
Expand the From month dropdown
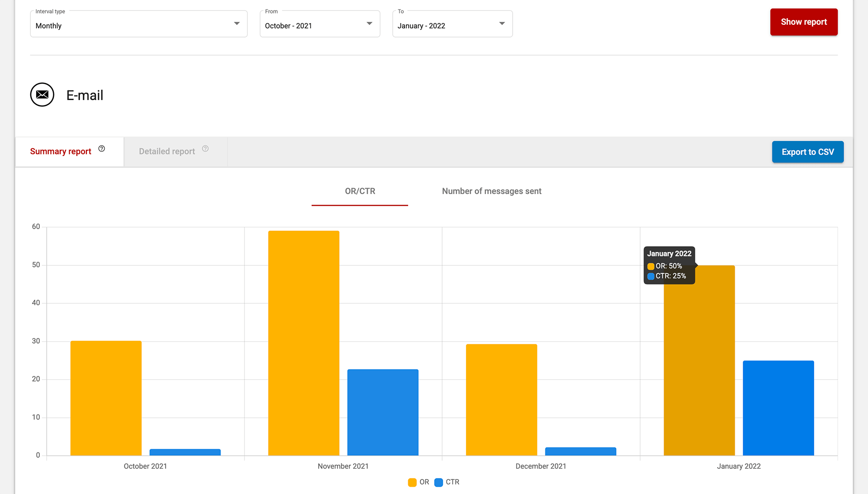[320, 24]
